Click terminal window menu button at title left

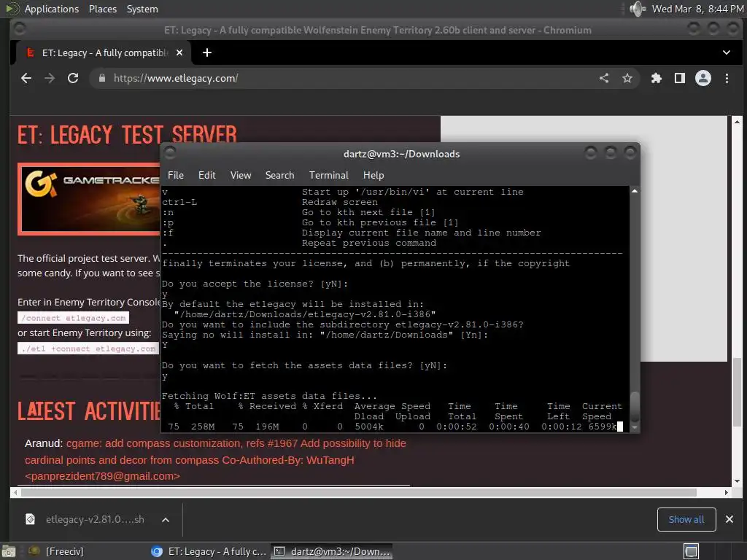pos(170,152)
